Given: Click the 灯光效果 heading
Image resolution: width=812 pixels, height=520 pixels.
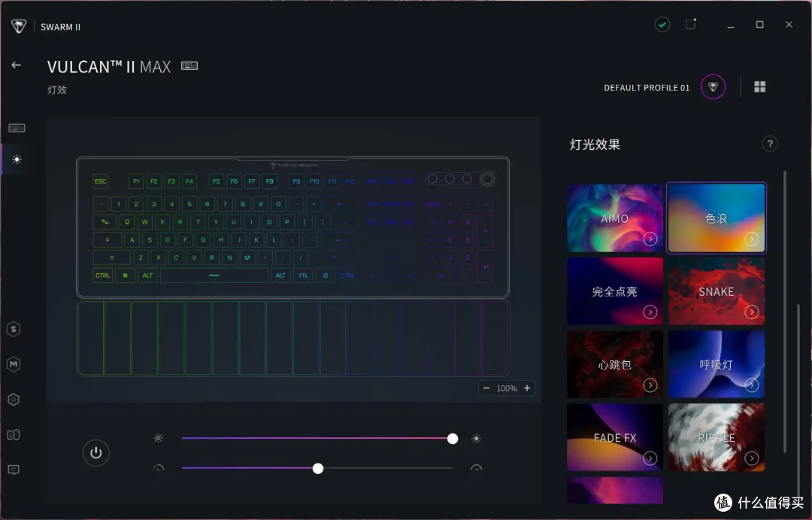Looking at the screenshot, I should [x=595, y=144].
